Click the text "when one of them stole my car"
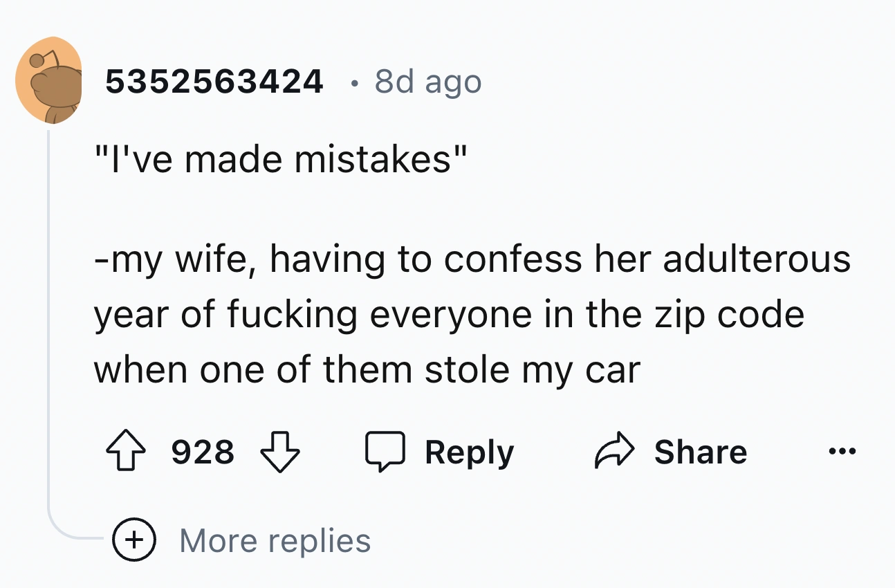The width and height of the screenshot is (895, 588). point(367,369)
